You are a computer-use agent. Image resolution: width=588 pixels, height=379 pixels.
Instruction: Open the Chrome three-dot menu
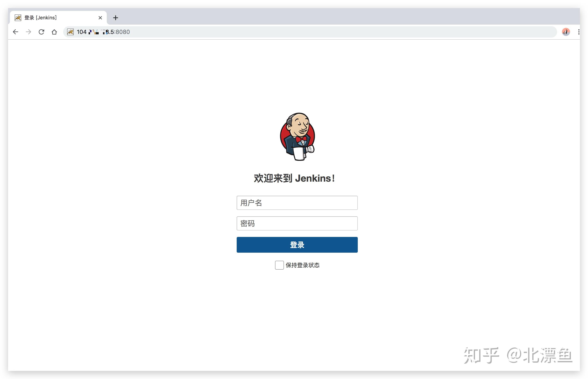click(579, 32)
